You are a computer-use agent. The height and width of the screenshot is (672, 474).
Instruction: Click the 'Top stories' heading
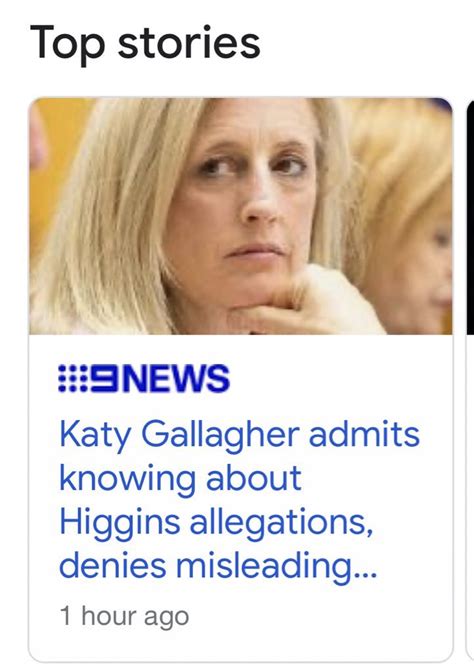(x=145, y=45)
